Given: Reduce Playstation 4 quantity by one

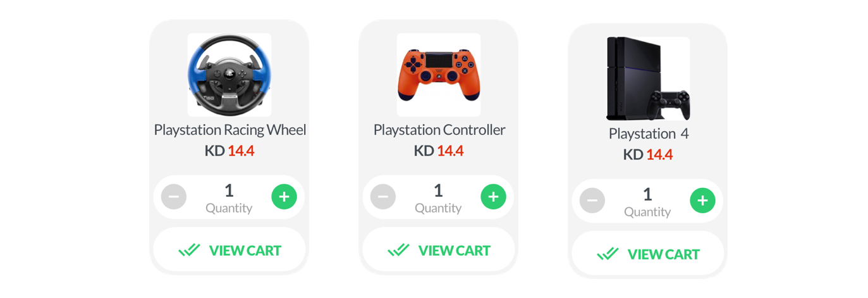Looking at the screenshot, I should coord(592,201).
